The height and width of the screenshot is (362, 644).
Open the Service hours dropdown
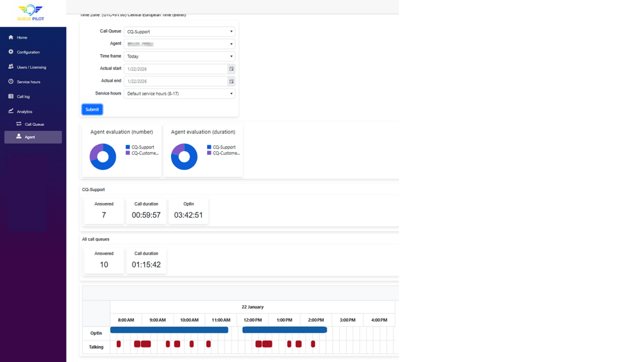pos(179,93)
